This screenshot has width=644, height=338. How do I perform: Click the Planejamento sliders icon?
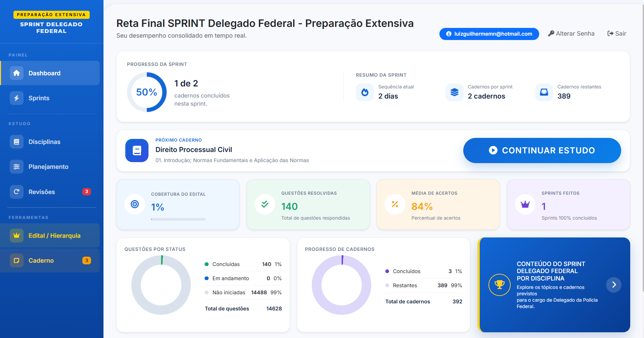click(16, 166)
